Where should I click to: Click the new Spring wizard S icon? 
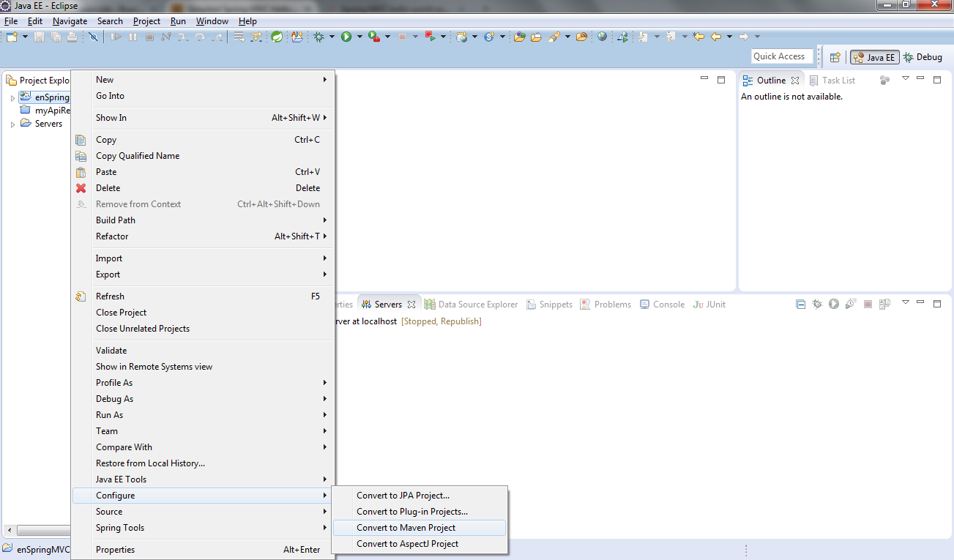click(489, 37)
